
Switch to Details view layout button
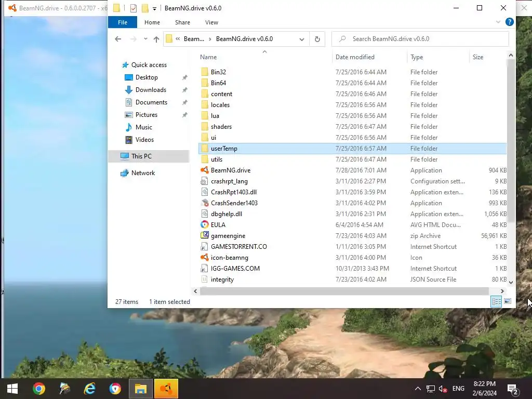(496, 301)
